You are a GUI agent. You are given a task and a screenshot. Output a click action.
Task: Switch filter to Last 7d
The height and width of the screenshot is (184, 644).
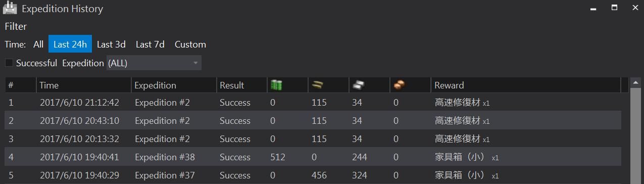click(150, 44)
